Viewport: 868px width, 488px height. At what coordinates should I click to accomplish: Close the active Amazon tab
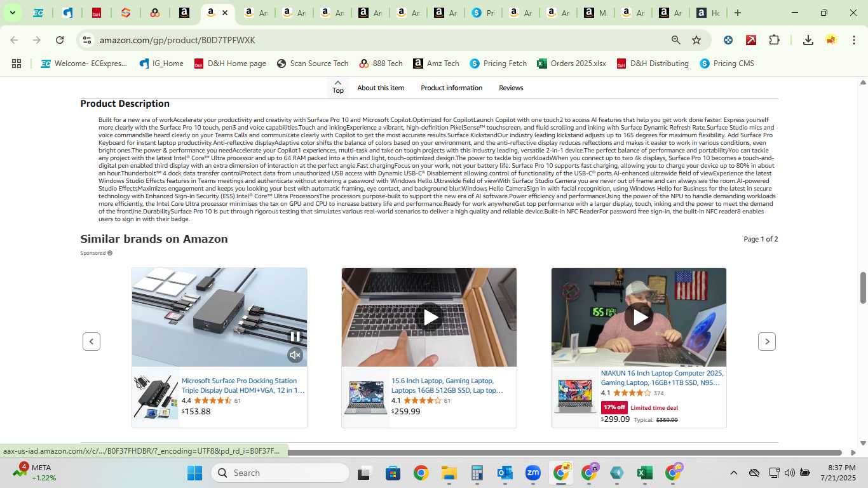tap(224, 13)
